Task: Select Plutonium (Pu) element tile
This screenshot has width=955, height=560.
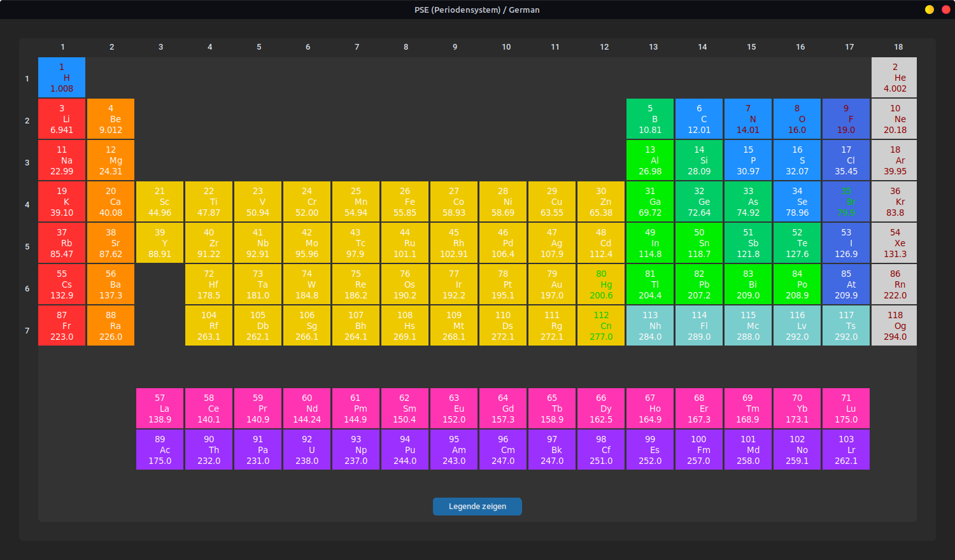Action: (405, 450)
